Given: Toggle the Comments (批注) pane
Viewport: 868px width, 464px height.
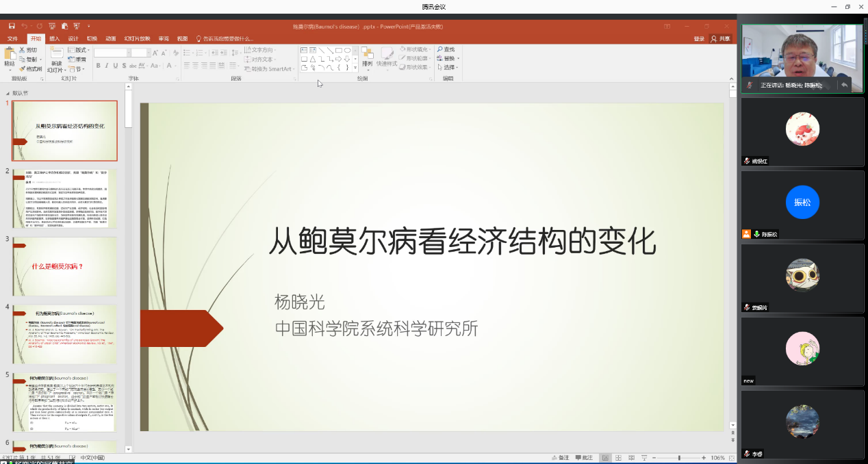Looking at the screenshot, I should [585, 458].
